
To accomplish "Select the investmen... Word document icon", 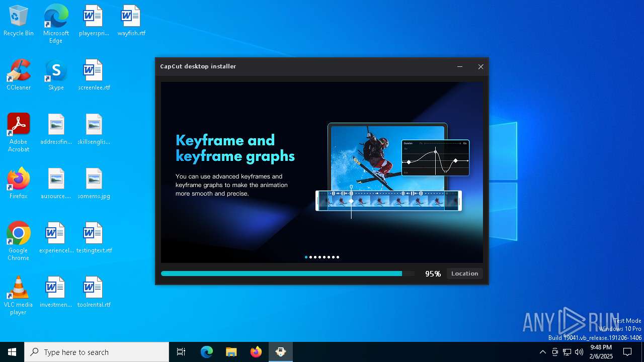I will click(x=56, y=292).
